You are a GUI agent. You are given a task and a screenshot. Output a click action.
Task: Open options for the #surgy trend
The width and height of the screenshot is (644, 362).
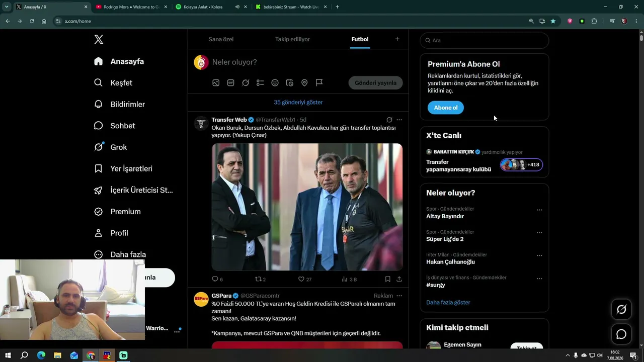click(x=539, y=279)
